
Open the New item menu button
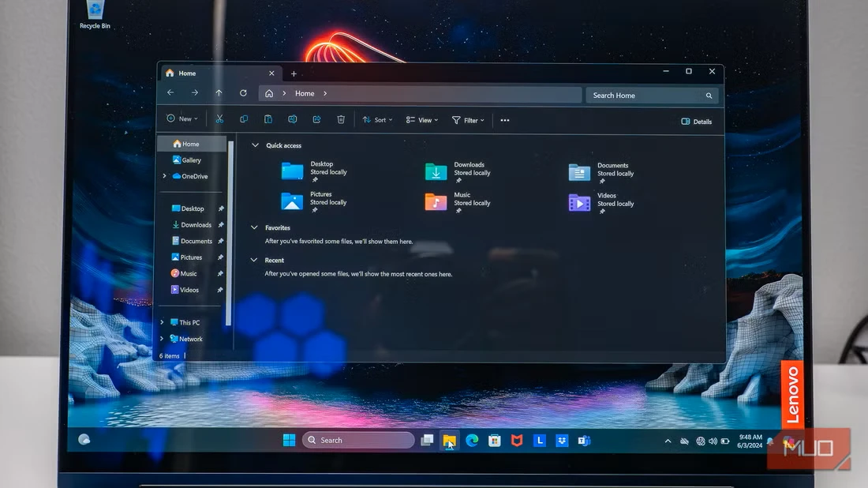(x=181, y=118)
